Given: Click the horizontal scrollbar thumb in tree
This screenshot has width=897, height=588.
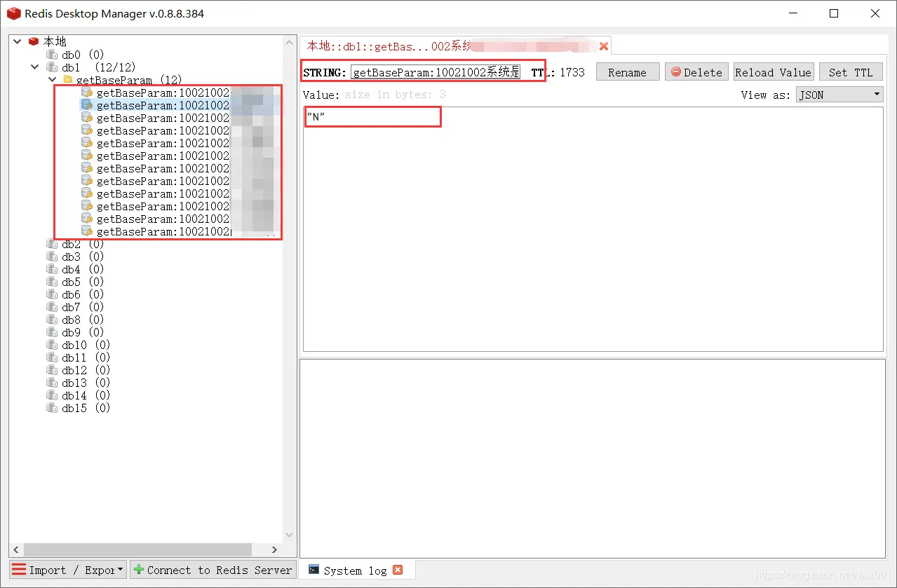Looking at the screenshot, I should [x=137, y=550].
